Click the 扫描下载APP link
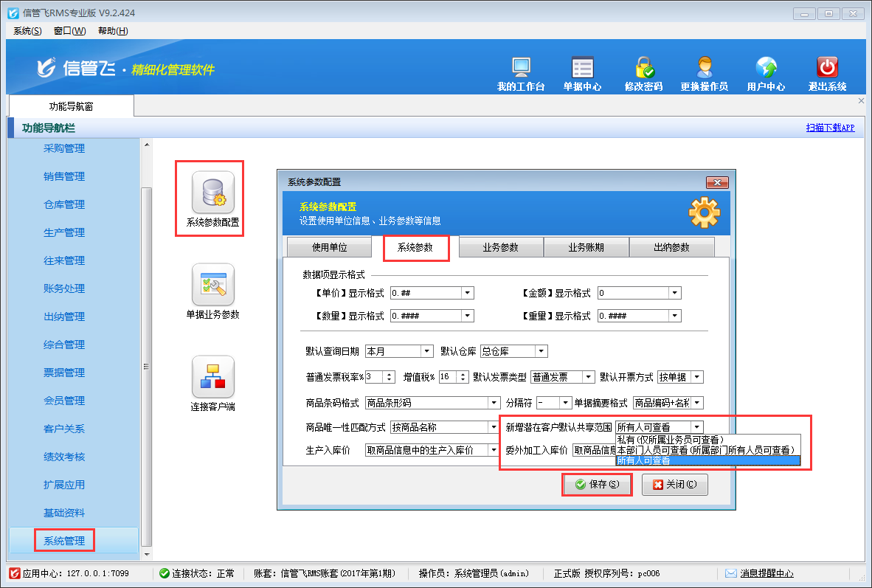Image resolution: width=872 pixels, height=588 pixels. (830, 128)
